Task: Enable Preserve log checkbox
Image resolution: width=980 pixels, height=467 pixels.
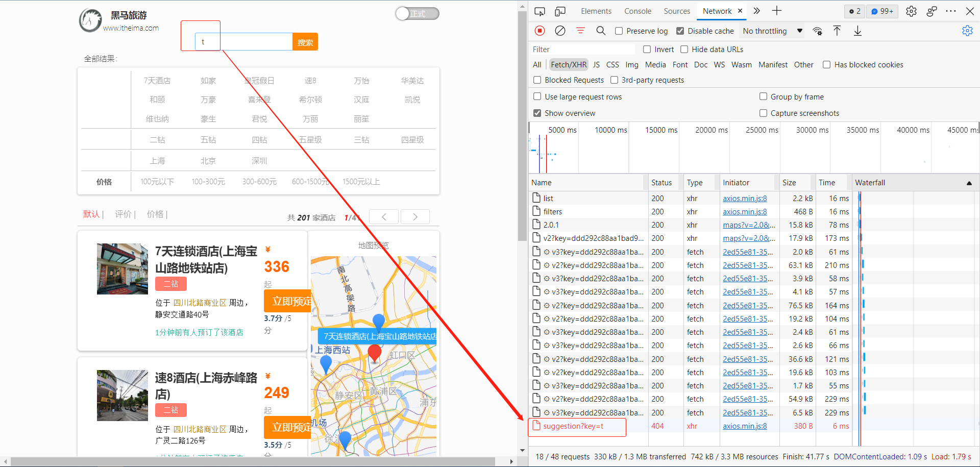Action: coord(619,31)
